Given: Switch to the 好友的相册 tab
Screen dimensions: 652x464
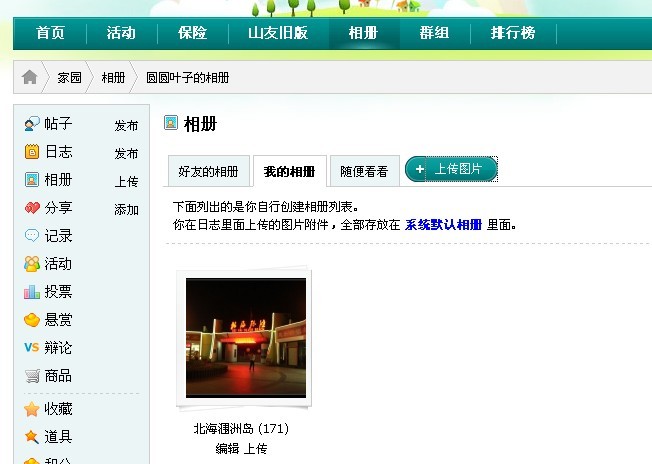Looking at the screenshot, I should 208,171.
